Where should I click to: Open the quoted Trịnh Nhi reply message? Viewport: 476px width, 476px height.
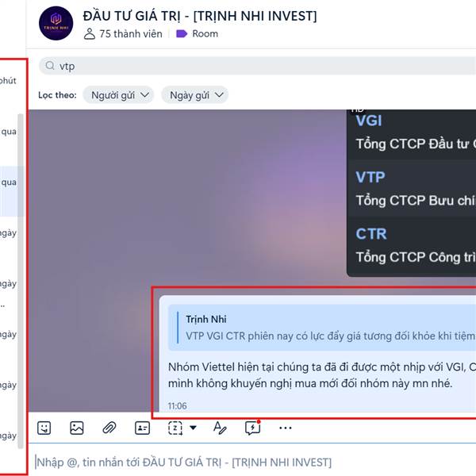click(x=322, y=328)
